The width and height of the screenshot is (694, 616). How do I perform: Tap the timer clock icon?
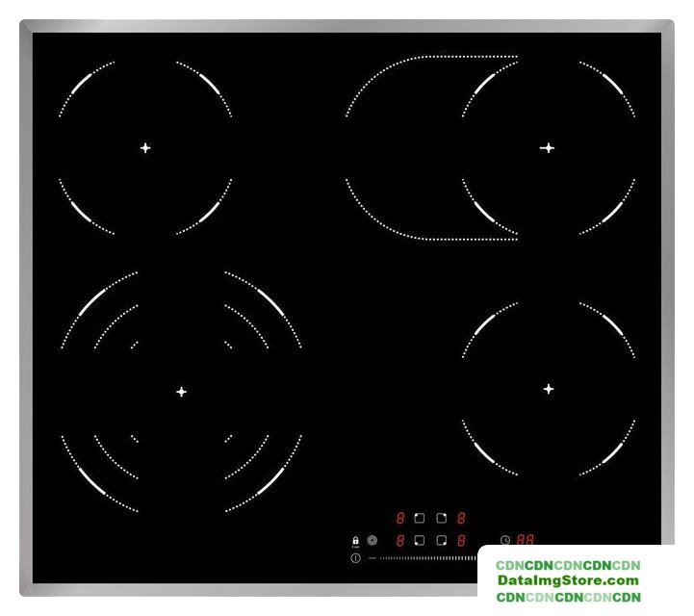click(x=505, y=541)
